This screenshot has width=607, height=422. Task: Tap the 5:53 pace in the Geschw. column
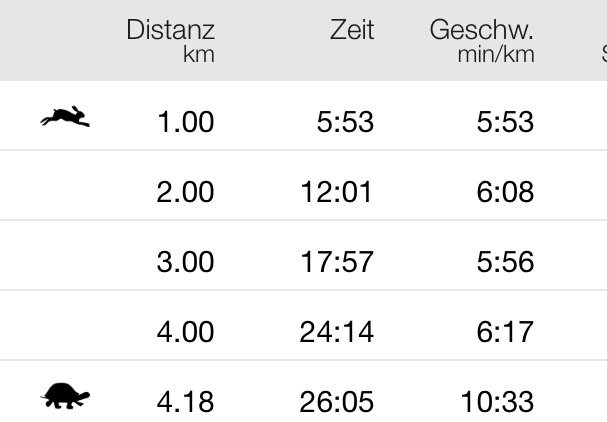tap(505, 122)
